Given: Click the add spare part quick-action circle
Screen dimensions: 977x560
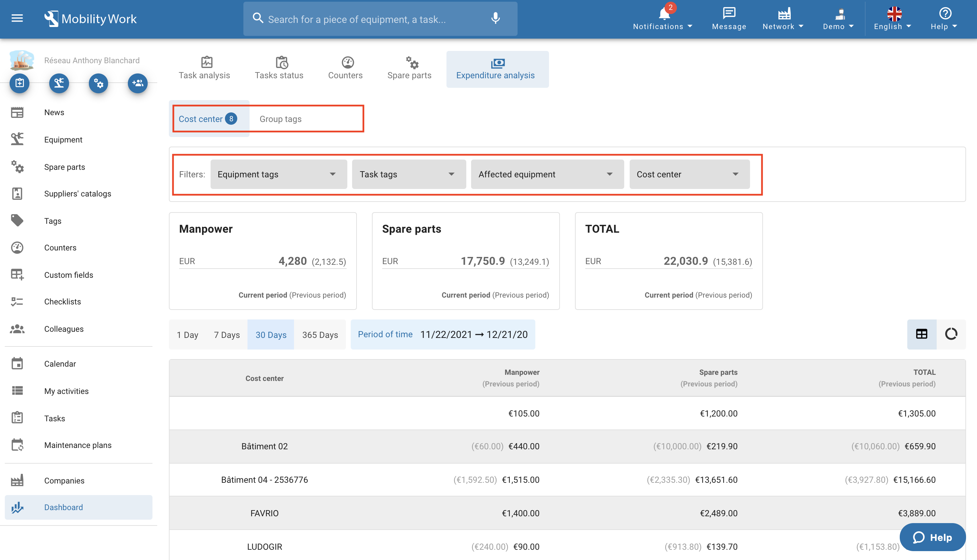Looking at the screenshot, I should click(98, 83).
